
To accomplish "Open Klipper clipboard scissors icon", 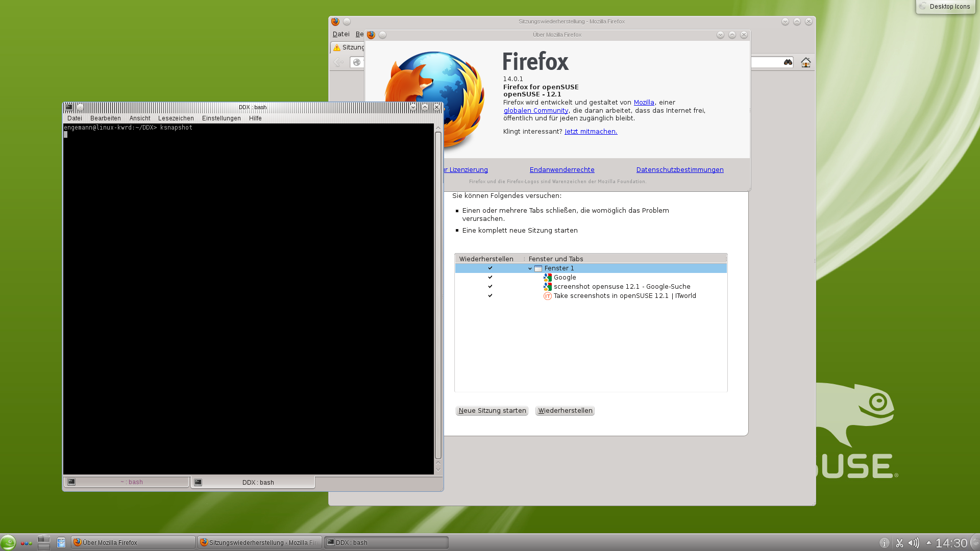I will [899, 543].
